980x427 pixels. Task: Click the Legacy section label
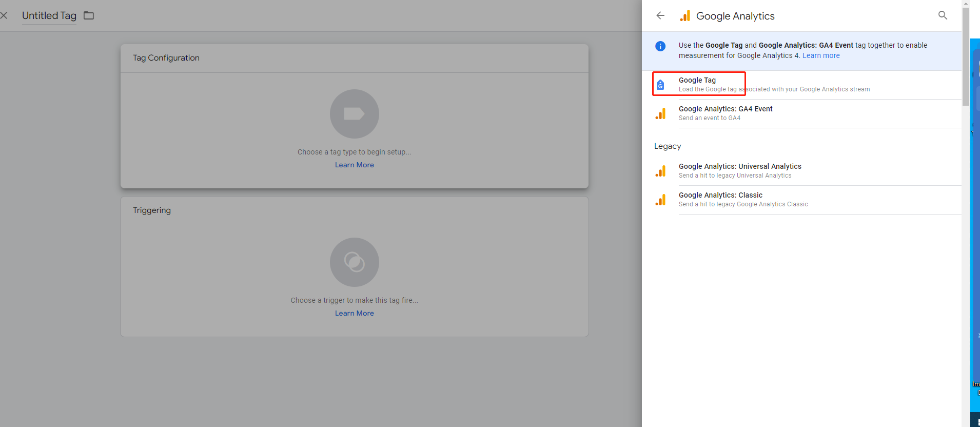668,146
